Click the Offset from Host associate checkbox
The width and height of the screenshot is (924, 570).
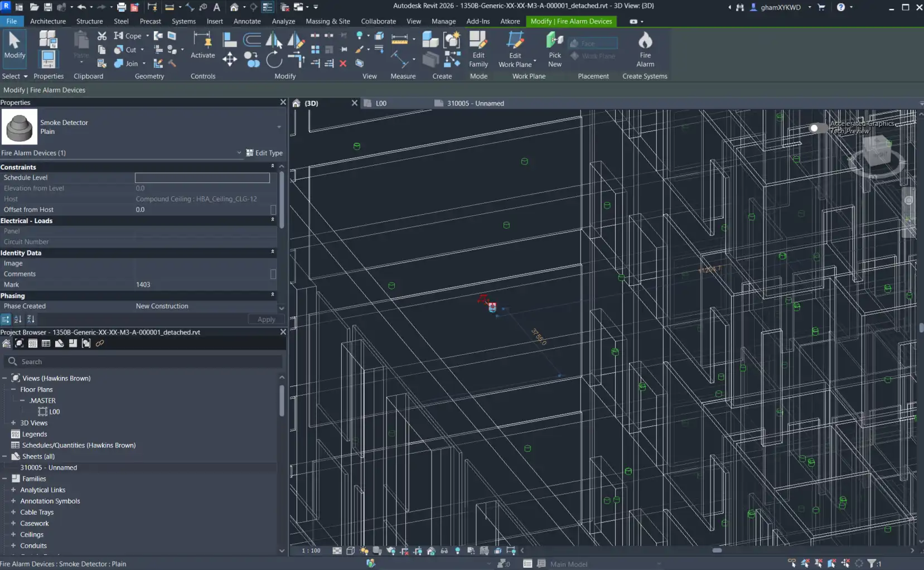point(273,210)
